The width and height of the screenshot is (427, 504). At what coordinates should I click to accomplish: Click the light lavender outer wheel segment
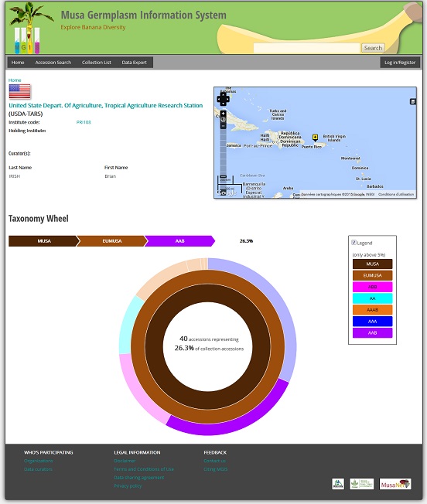pyautogui.click(x=276, y=299)
